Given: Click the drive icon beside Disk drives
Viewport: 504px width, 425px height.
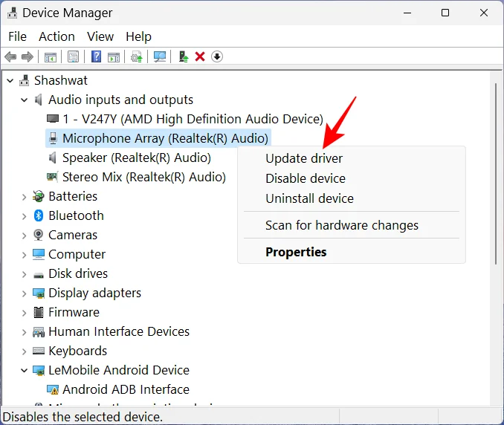Looking at the screenshot, I should pyautogui.click(x=39, y=275).
